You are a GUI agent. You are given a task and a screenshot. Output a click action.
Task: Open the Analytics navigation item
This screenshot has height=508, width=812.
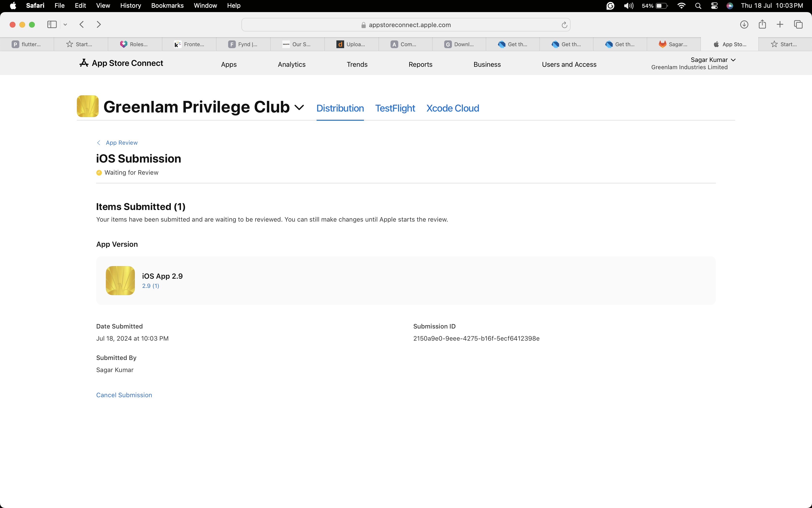click(292, 65)
